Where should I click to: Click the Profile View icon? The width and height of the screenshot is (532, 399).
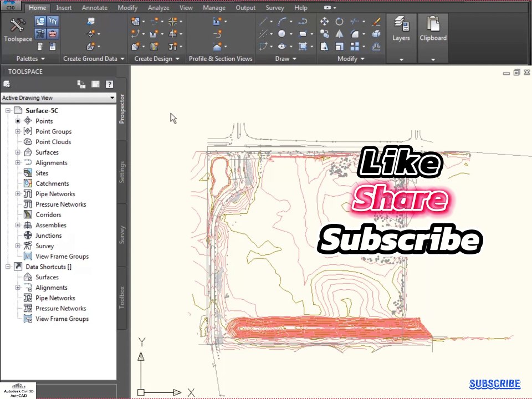(217, 22)
